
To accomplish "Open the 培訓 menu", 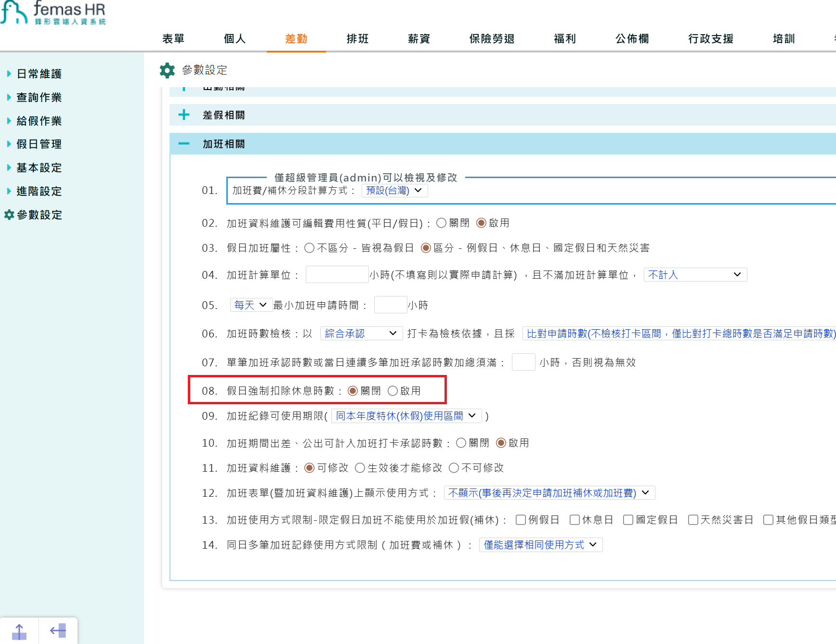I will click(784, 39).
